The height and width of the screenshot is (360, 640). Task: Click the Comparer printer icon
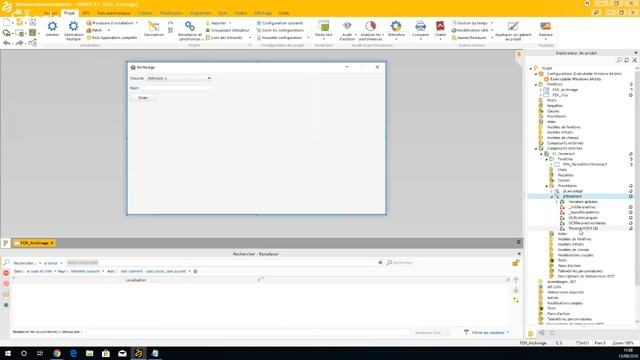pos(420,26)
